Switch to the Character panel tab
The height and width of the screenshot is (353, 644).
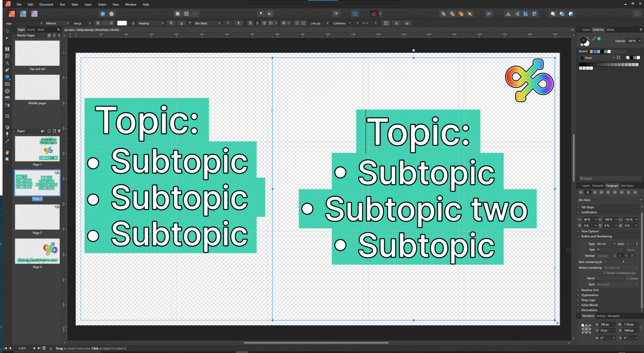click(598, 186)
